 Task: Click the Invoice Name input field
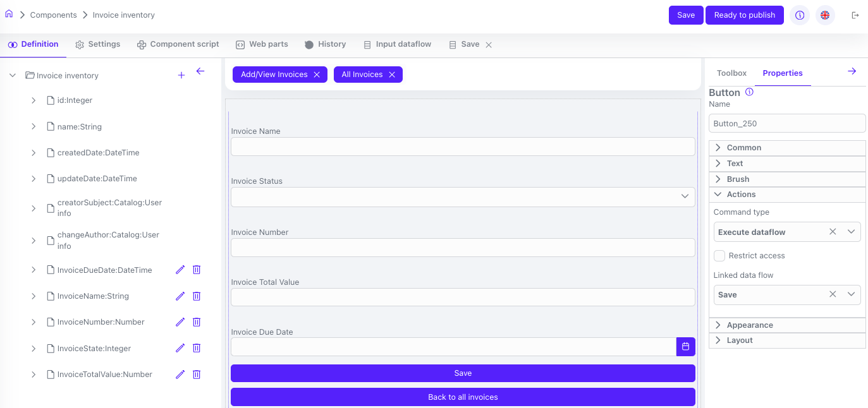click(x=463, y=147)
